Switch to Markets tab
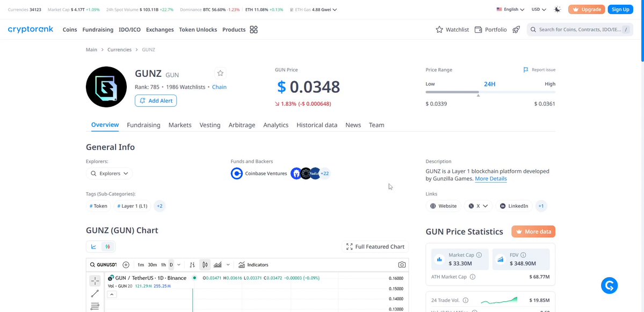Screen dimensions: 644x312 click(x=180, y=125)
